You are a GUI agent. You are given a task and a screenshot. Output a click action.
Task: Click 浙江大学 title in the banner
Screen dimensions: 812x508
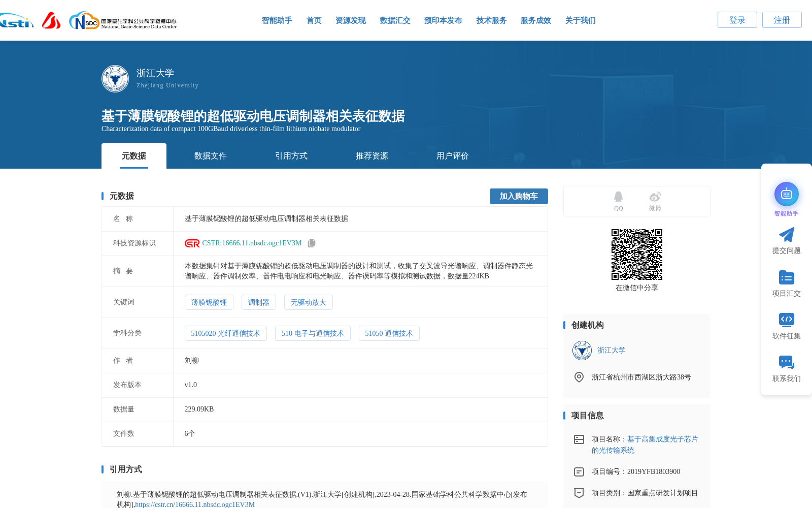click(x=155, y=73)
